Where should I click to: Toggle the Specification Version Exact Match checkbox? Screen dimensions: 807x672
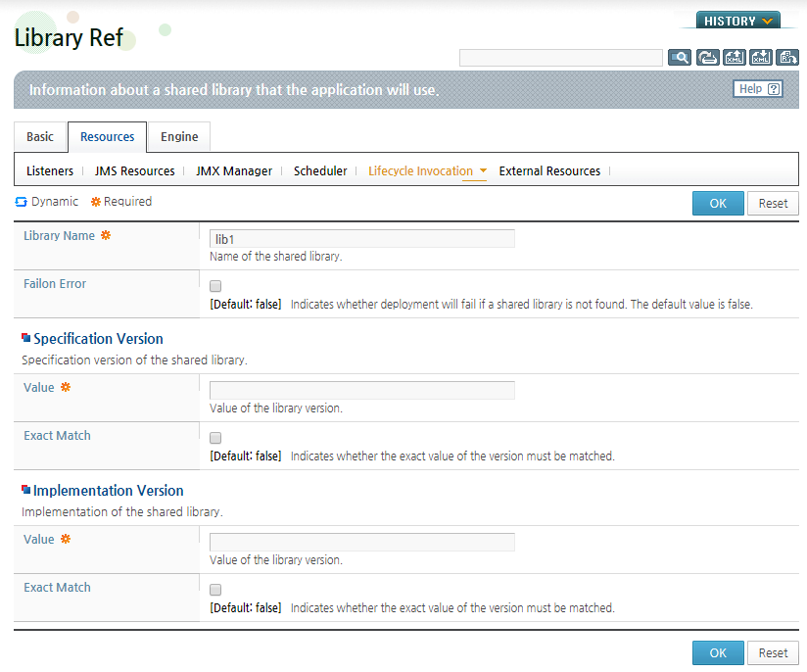point(215,438)
